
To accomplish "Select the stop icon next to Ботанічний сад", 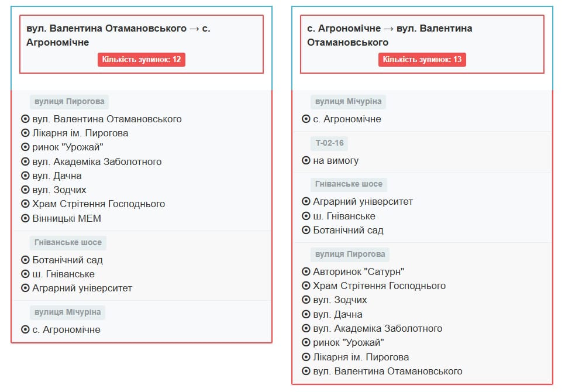I will point(25,260).
